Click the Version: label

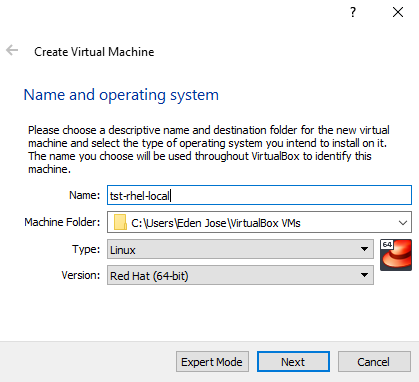(81, 275)
